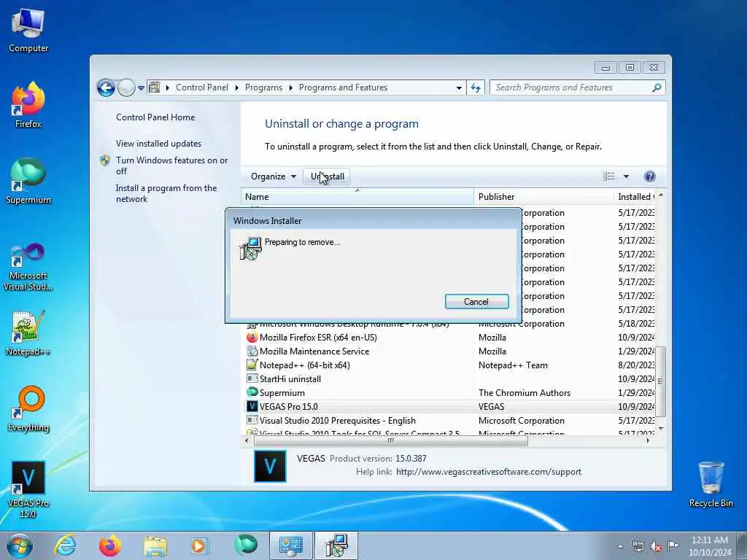Go back with the Back arrow button

[x=106, y=87]
